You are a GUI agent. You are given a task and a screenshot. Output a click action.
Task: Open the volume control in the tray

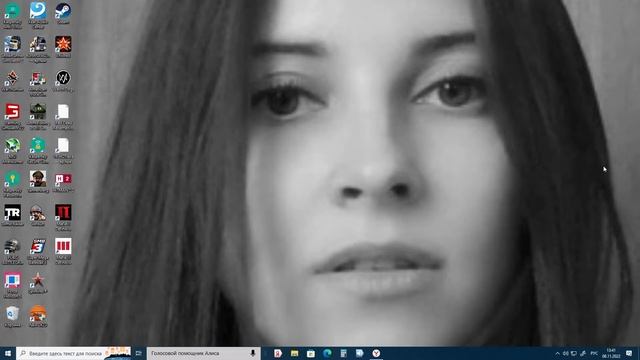(x=565, y=353)
